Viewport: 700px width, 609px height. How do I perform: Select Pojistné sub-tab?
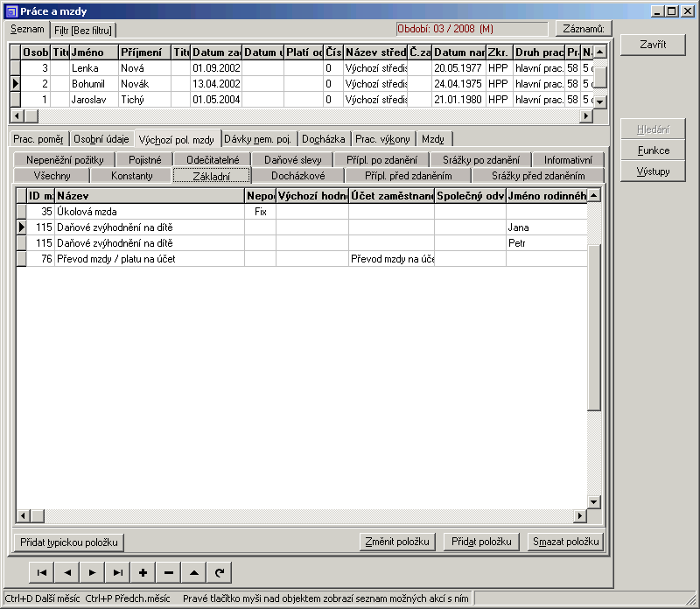tap(145, 160)
